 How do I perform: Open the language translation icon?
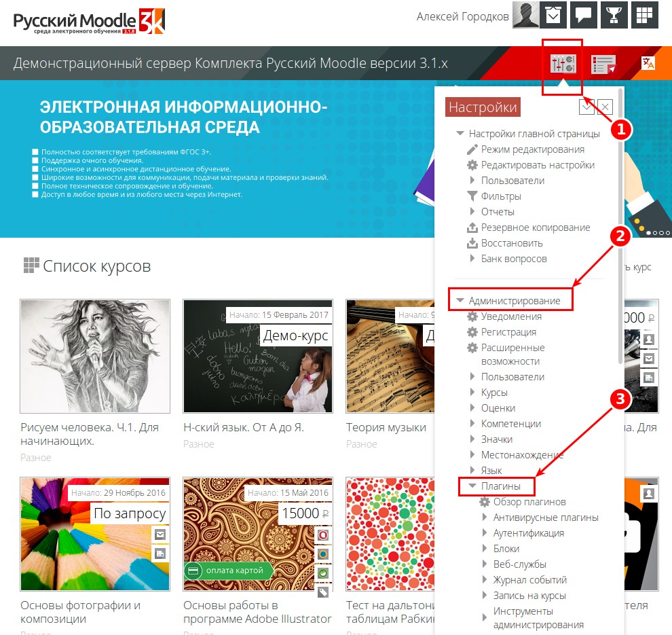coord(648,63)
